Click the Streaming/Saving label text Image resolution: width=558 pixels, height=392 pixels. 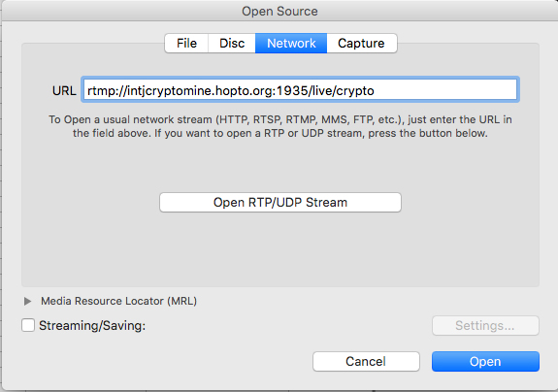(x=92, y=325)
